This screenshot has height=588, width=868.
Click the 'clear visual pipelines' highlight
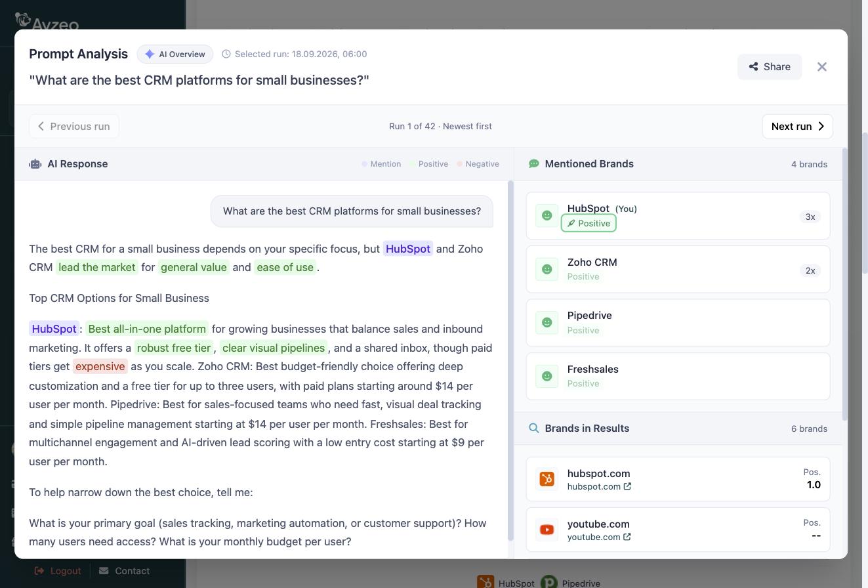[274, 348]
